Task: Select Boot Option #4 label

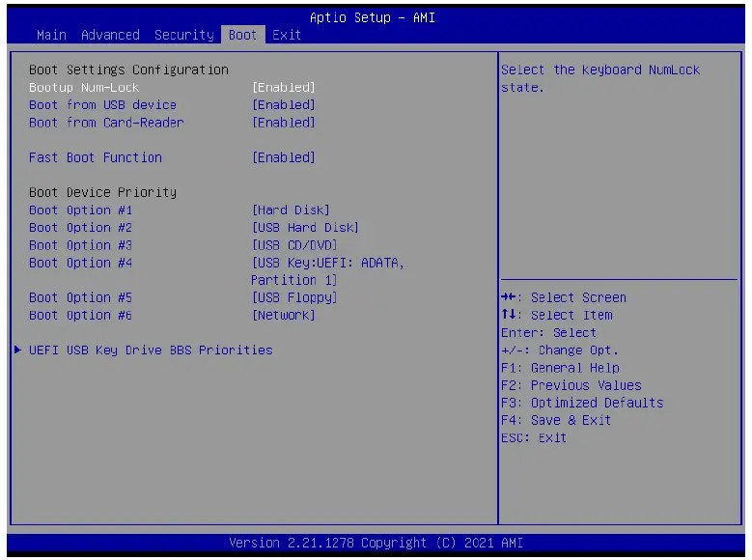Action: (x=80, y=263)
